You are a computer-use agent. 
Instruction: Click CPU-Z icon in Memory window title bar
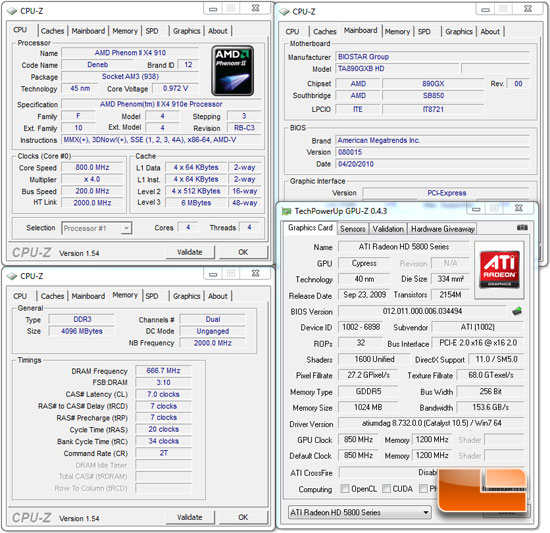point(12,276)
